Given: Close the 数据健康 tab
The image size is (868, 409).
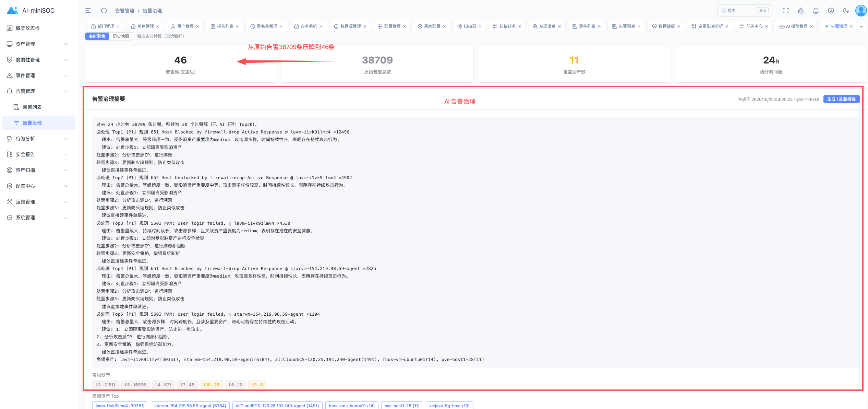Looking at the screenshot, I should tap(679, 26).
